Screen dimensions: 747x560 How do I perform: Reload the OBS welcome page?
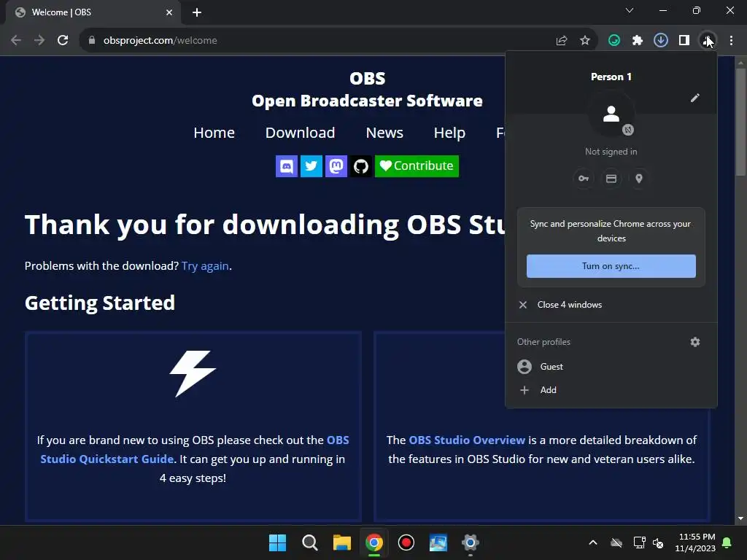[63, 41]
